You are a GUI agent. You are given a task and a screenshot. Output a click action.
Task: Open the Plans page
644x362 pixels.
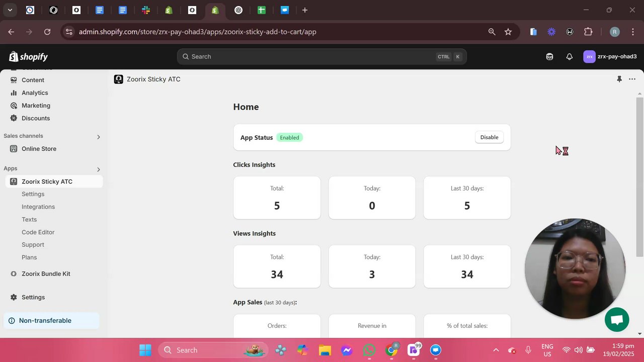(x=29, y=257)
